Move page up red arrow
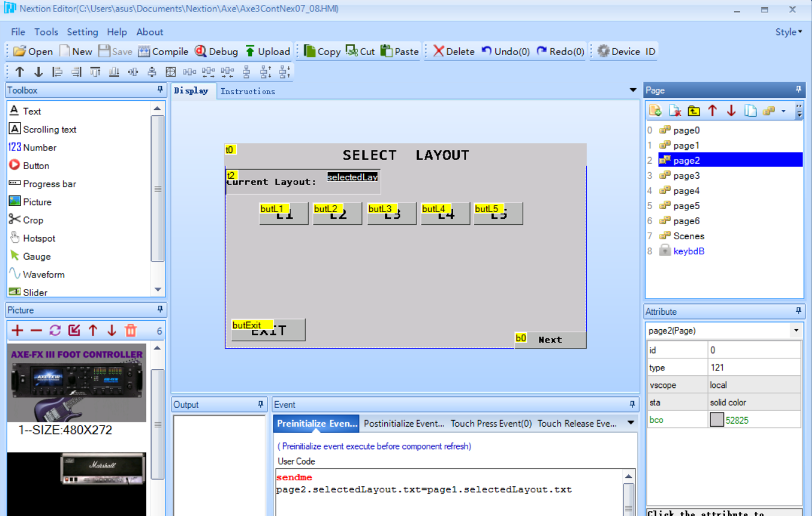The image size is (812, 516). click(712, 111)
